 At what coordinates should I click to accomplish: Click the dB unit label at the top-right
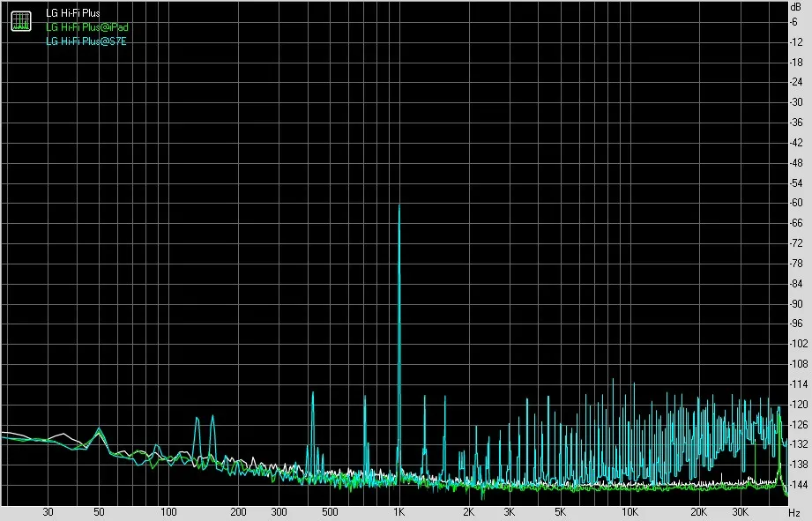pos(795,7)
